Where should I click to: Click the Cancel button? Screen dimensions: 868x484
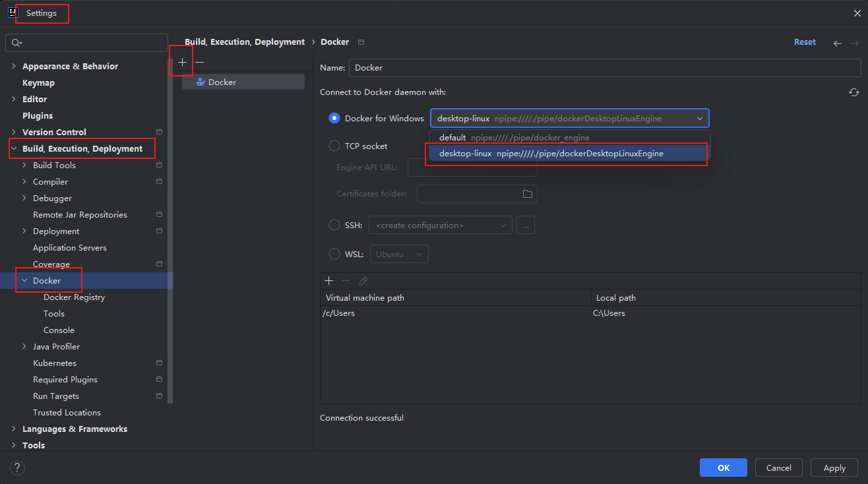point(779,468)
